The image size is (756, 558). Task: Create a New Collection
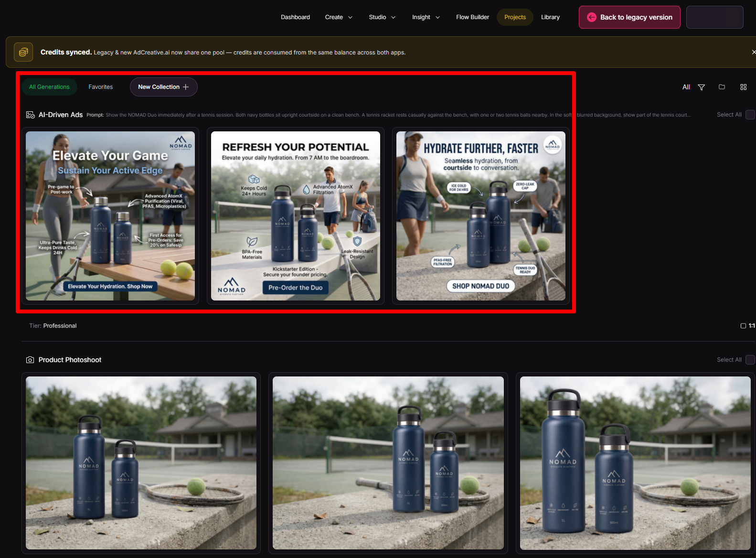163,87
